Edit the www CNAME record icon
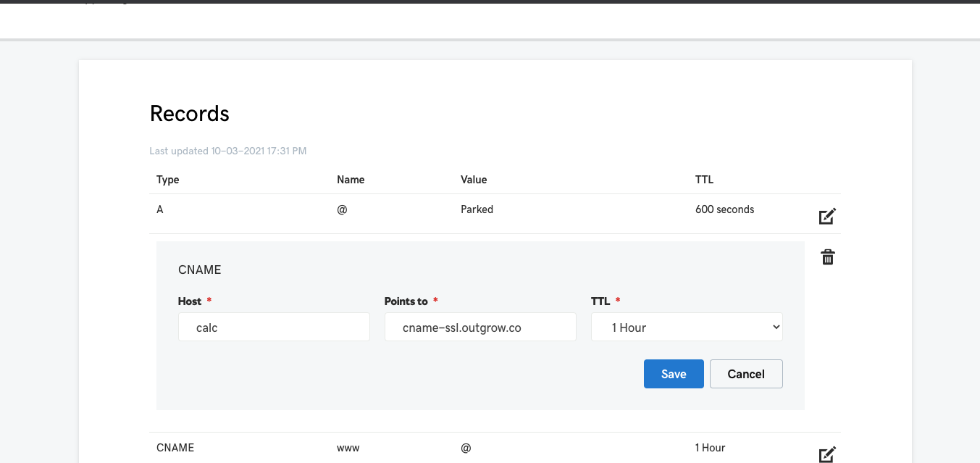Screen dimensions: 980x463 [x=827, y=454]
